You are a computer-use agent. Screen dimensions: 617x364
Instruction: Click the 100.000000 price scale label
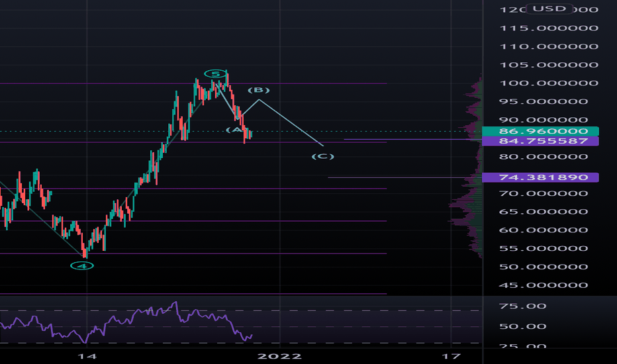[549, 83]
